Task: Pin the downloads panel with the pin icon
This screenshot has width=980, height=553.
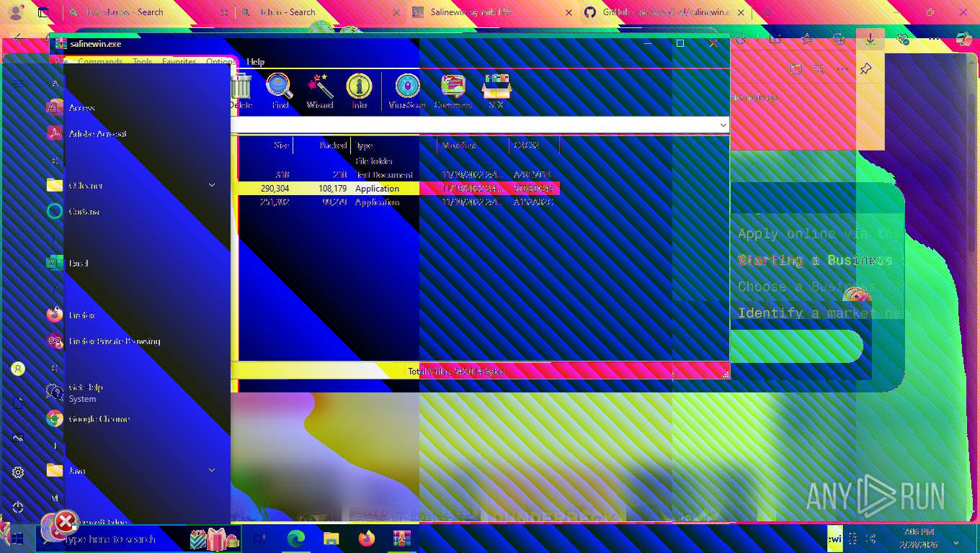Action: pyautogui.click(x=866, y=69)
